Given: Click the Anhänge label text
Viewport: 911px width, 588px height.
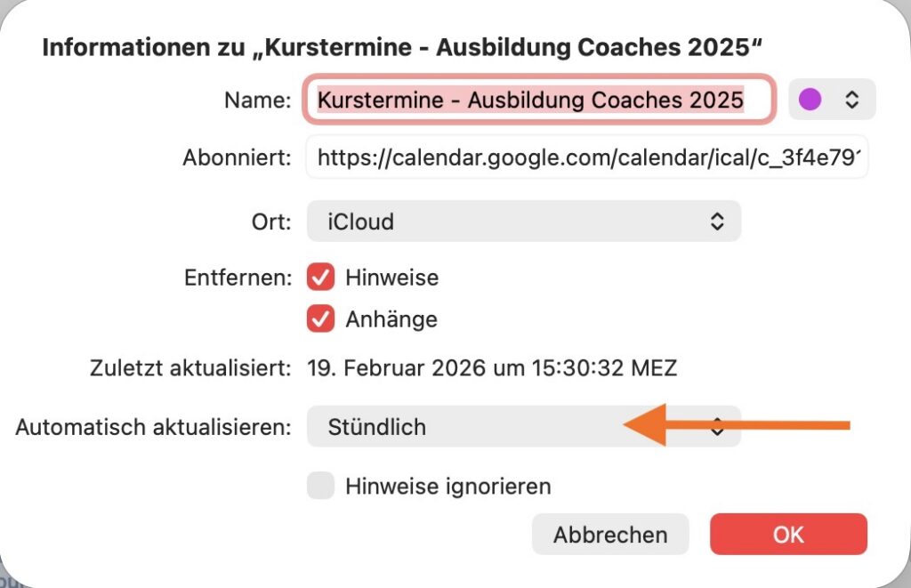Looking at the screenshot, I should 391,318.
